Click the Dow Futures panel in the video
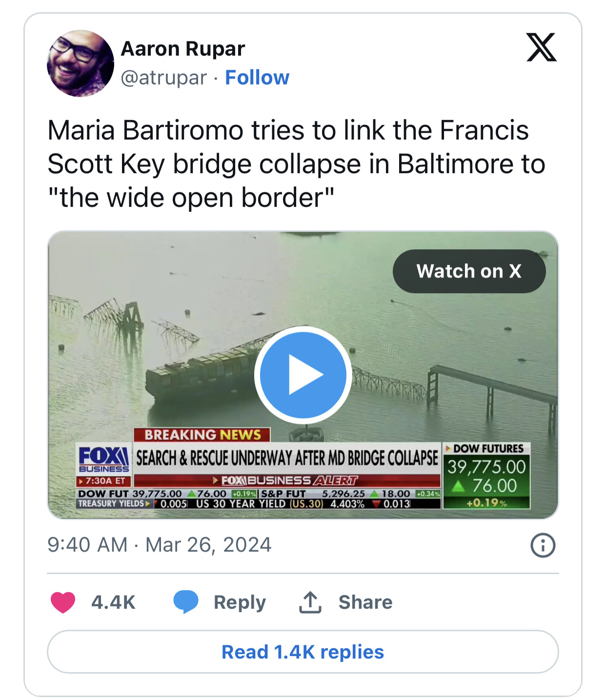 (x=486, y=476)
